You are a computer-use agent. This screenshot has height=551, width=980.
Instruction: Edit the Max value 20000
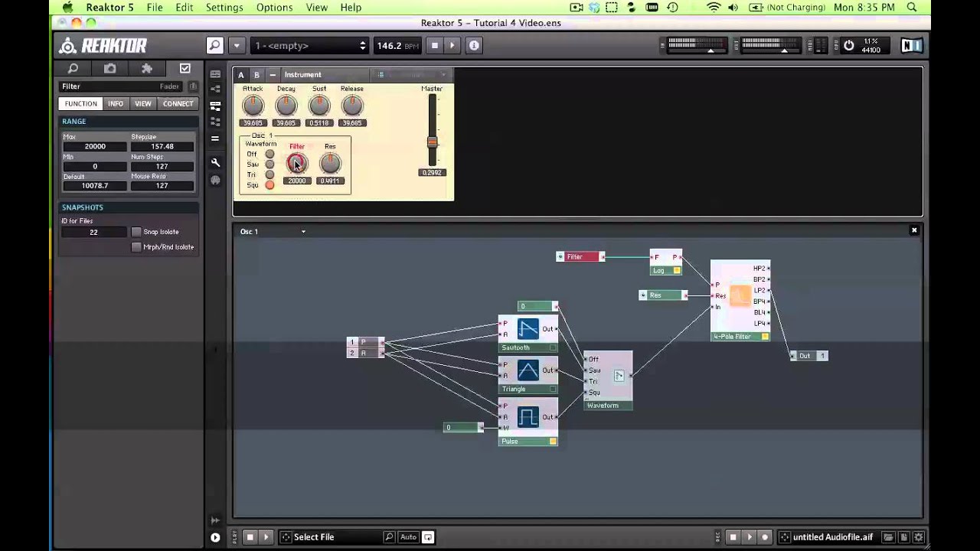pos(95,146)
